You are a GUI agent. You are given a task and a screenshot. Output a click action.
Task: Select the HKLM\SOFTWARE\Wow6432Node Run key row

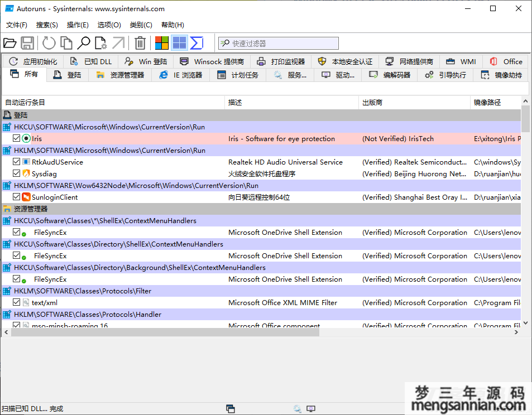click(261, 185)
